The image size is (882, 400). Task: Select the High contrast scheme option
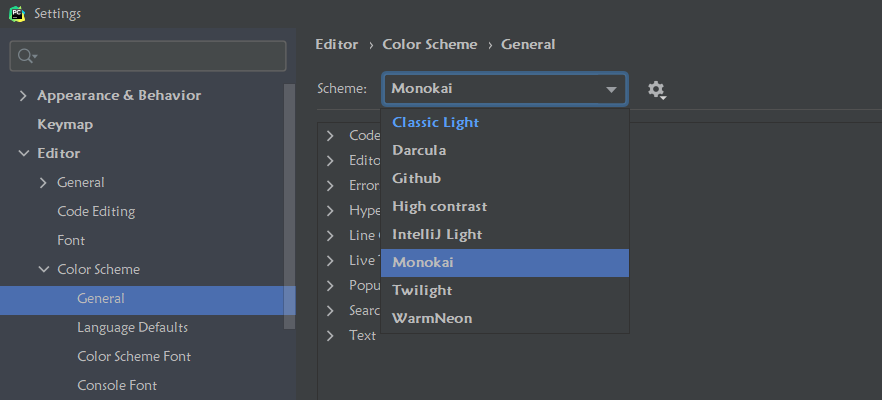pos(439,206)
